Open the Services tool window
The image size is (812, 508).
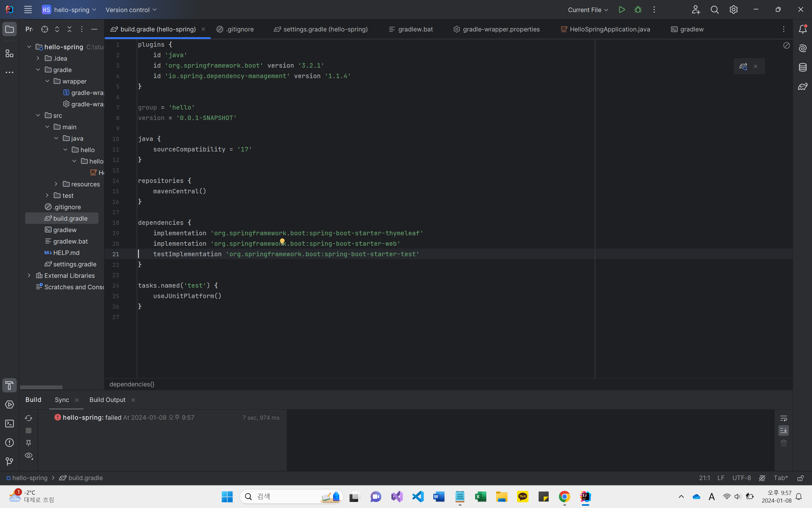tap(10, 404)
